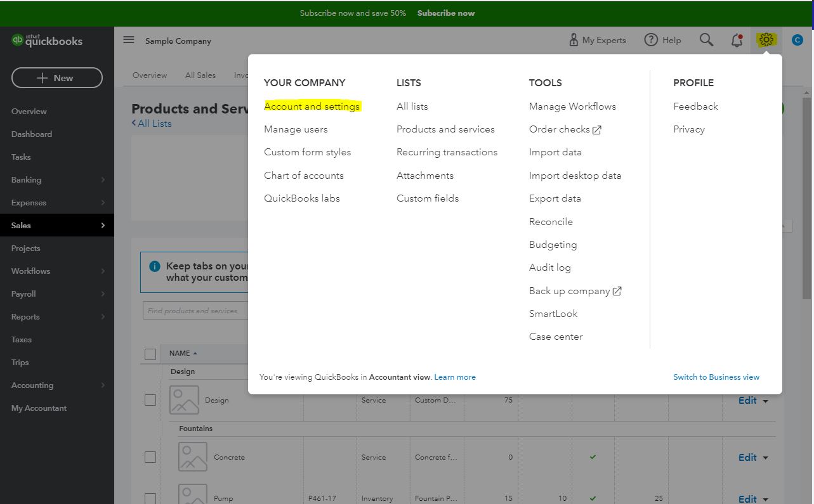Expand the Banking sidebar submenu
814x504 pixels.
tap(103, 180)
